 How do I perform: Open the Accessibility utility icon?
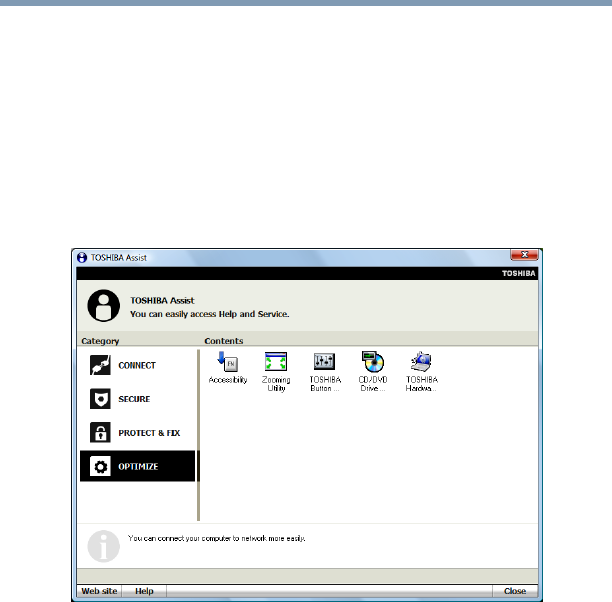(x=228, y=368)
